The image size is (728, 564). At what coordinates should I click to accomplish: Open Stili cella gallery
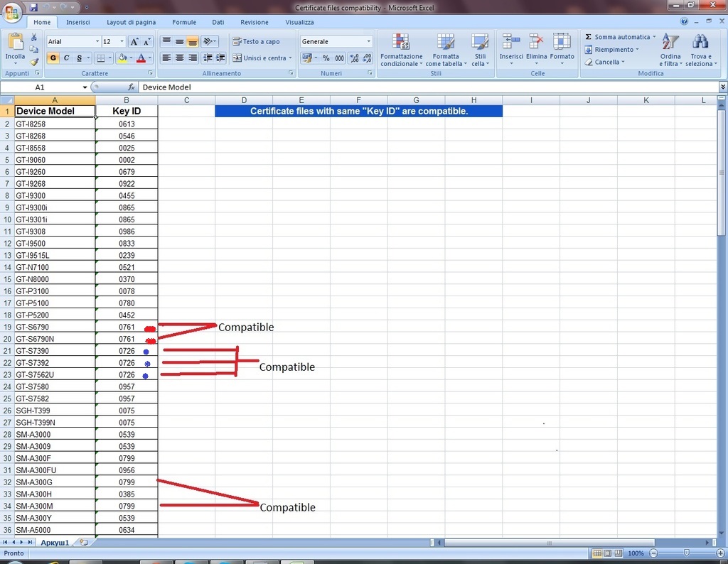(480, 50)
